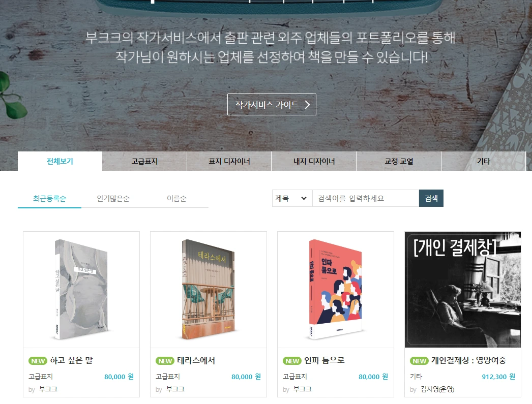
Task: Sort listings by 인기많은순
Action: coord(113,198)
